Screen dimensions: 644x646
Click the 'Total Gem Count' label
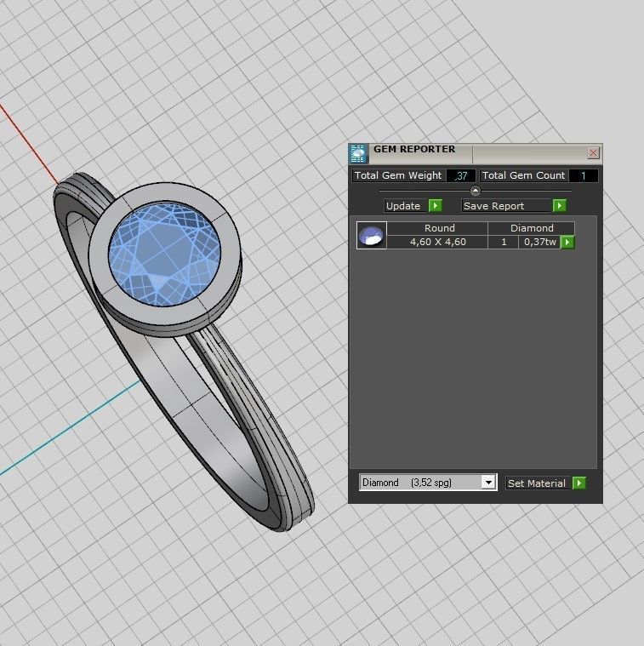[x=523, y=175]
